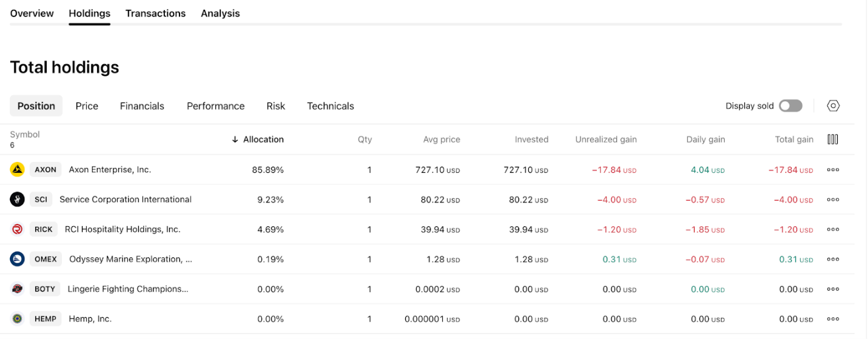
Task: Click the Unrealized gain column header
Action: 606,139
